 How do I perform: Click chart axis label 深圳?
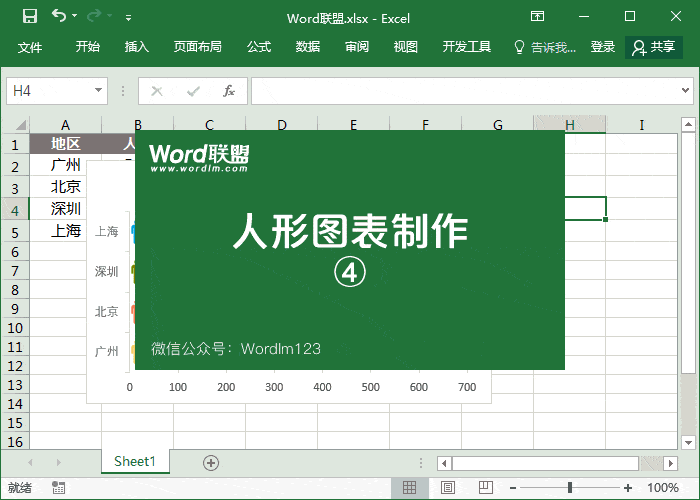(107, 271)
